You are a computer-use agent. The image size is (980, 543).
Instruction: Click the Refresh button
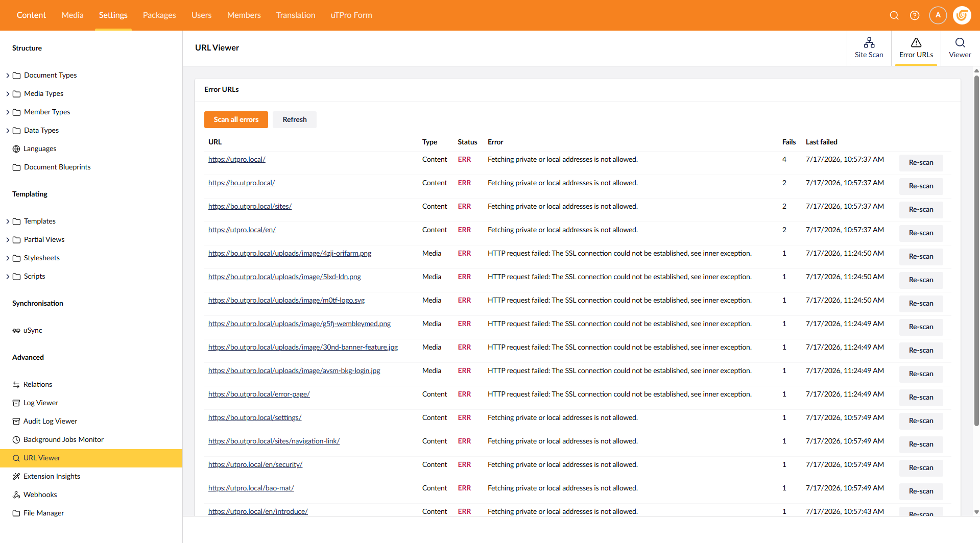click(x=295, y=119)
